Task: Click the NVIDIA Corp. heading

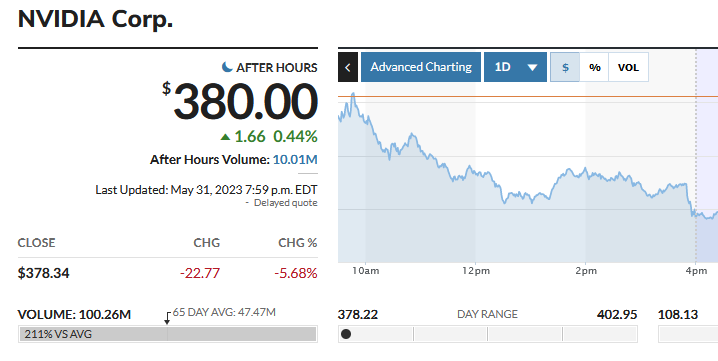Action: (95, 20)
